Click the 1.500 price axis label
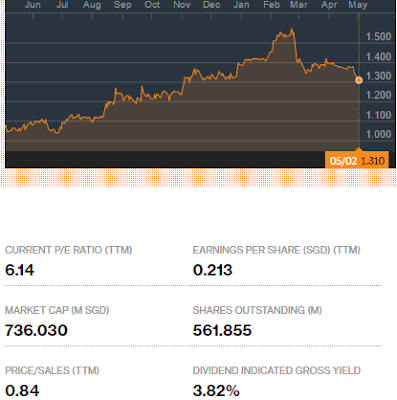397x400 pixels. [378, 37]
